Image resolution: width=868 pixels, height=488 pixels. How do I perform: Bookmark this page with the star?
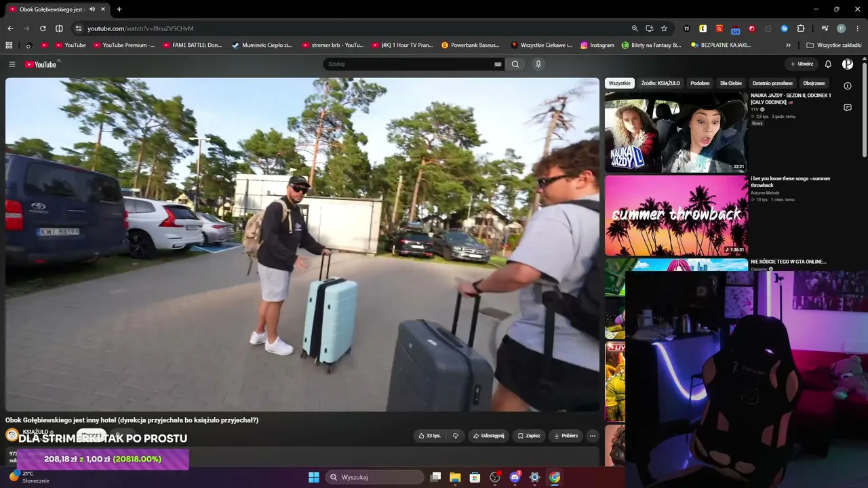click(x=664, y=28)
